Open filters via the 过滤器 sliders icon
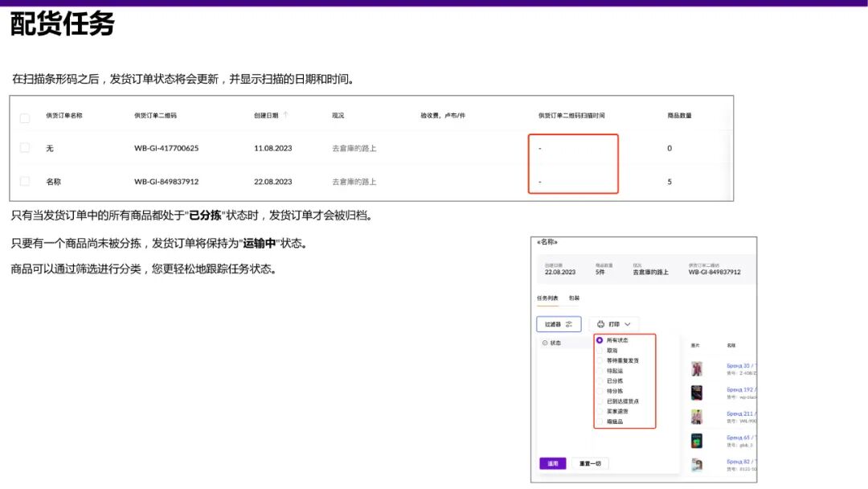Viewport: 868px width, 489px height. click(x=567, y=325)
